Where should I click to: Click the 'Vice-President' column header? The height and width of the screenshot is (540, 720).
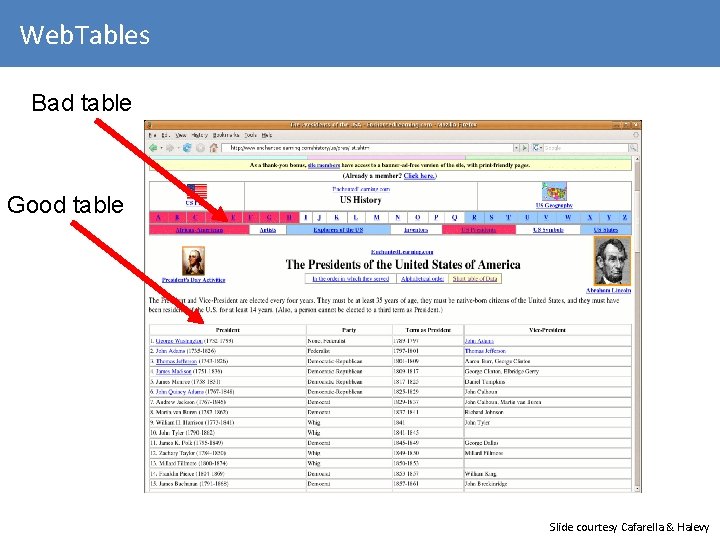tap(547, 330)
